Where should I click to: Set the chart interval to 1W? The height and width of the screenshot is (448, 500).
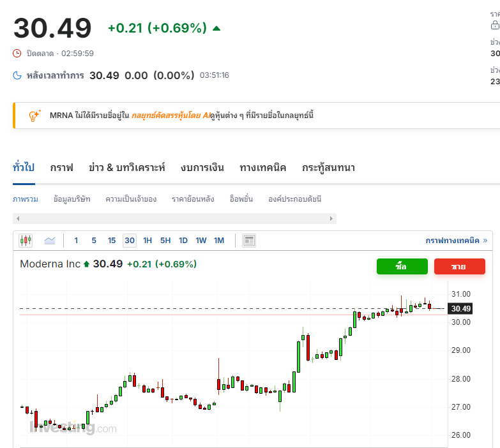point(201,241)
